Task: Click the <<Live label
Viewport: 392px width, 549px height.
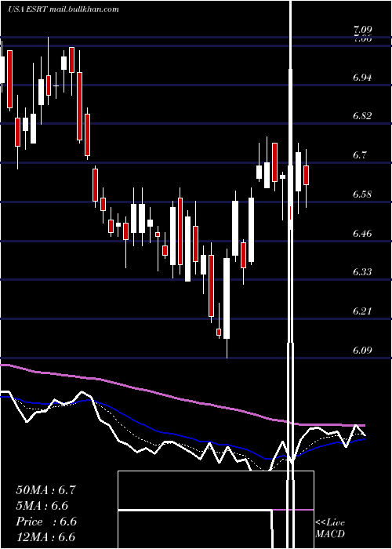Action: [x=330, y=523]
